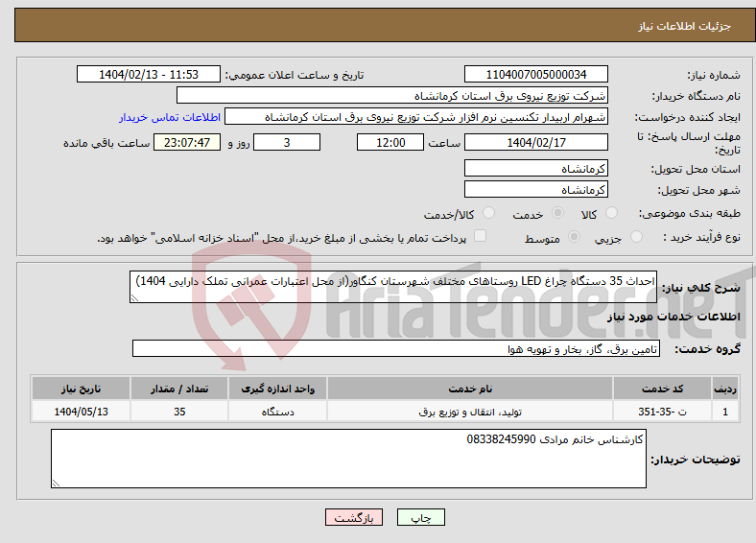The image size is (756, 543).
Task: Click the resize handle of buyer notes box
Action: (x=56, y=484)
